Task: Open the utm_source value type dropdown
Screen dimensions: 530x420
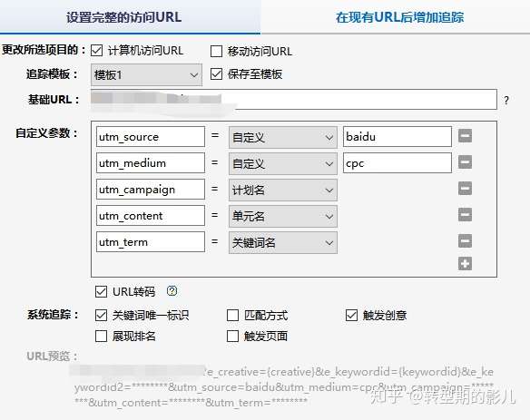Action: 283,137
